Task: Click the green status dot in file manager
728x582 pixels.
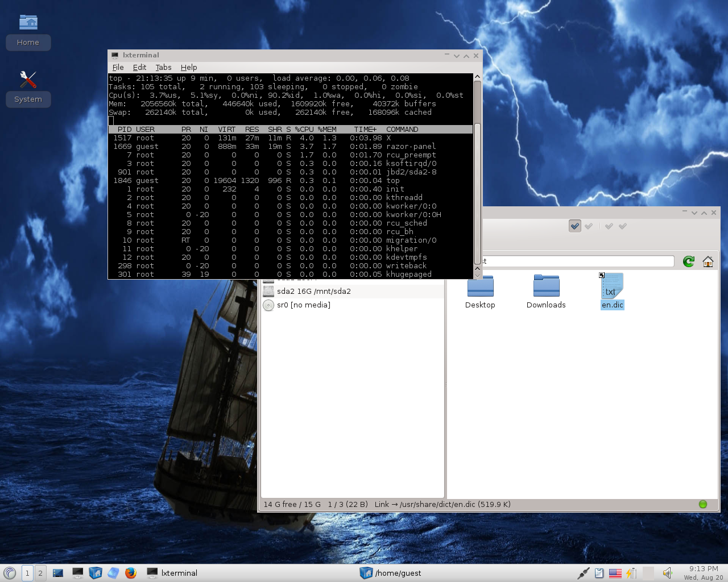Action: [703, 504]
